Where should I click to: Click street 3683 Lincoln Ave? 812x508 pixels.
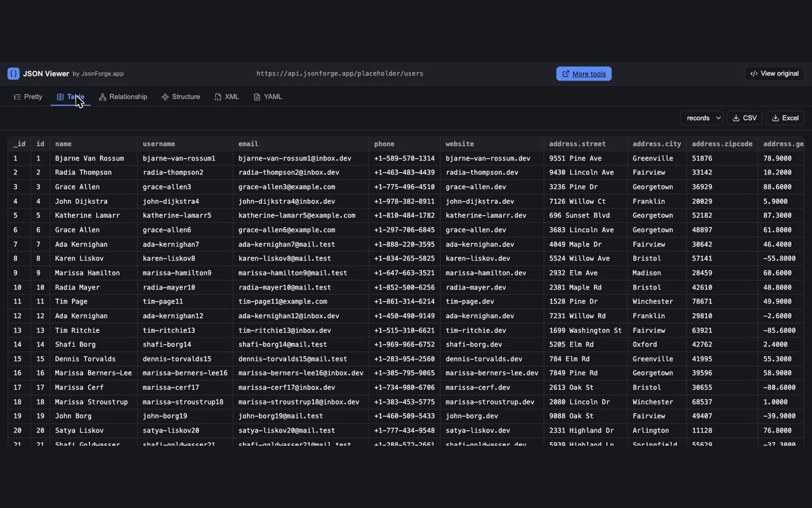click(x=586, y=230)
